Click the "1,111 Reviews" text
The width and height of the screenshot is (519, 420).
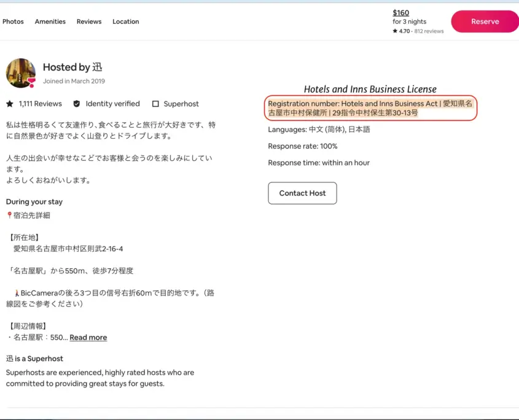click(x=41, y=104)
